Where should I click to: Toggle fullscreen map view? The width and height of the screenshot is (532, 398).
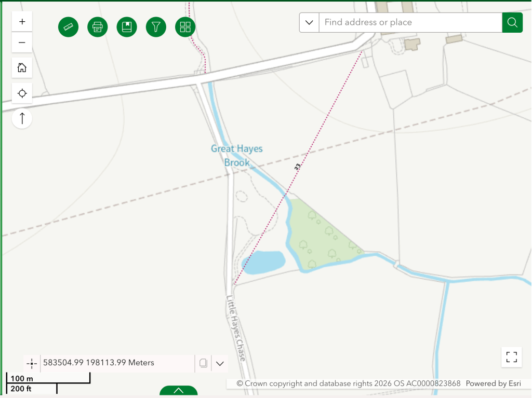[511, 357]
